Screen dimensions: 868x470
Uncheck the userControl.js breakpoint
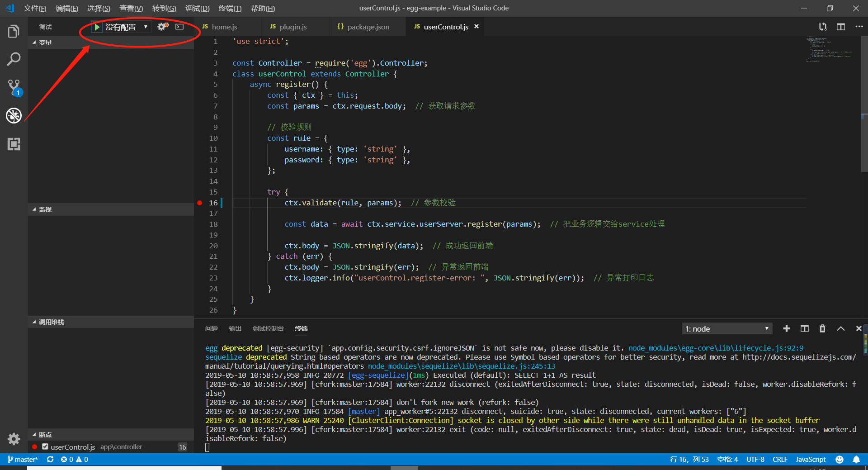coord(45,447)
